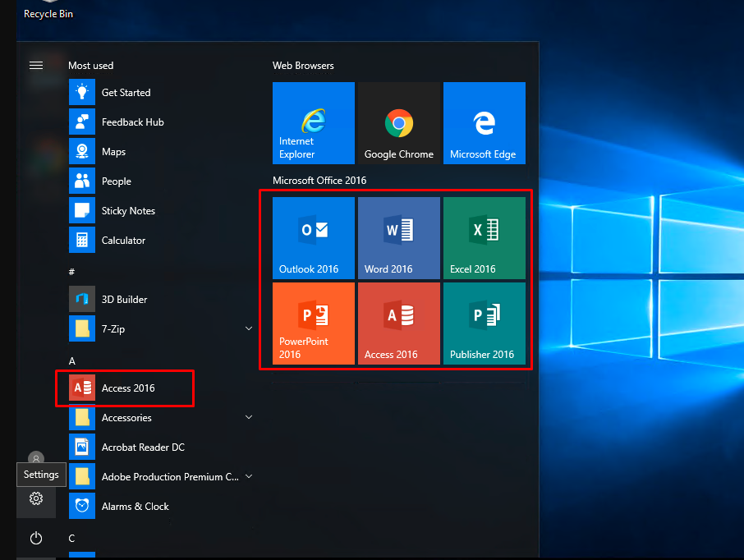
Task: Expand the Start hamburger menu
Action: point(36,66)
